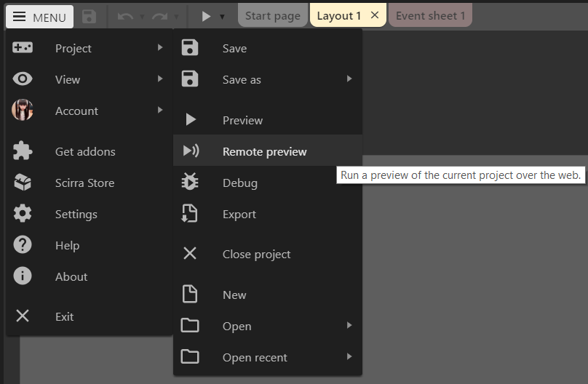Select Remote preview menu item
Image resolution: width=588 pixels, height=384 pixels.
[268, 151]
